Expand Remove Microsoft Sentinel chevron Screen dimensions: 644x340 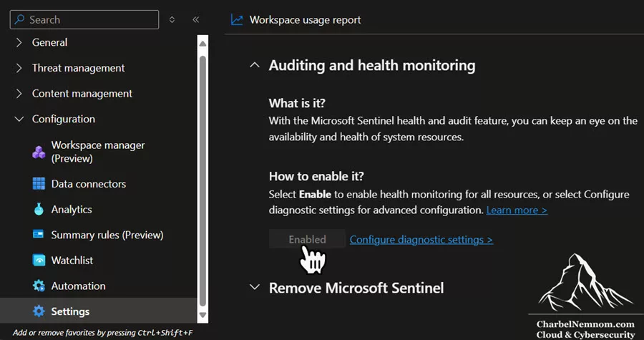pyautogui.click(x=255, y=287)
